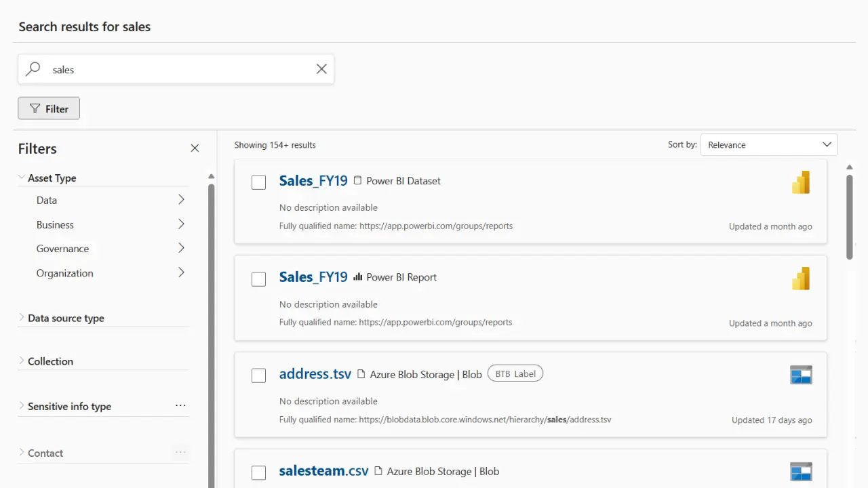Click the Power BI logo on the Report card
This screenshot has height=488, width=868.
[801, 279]
